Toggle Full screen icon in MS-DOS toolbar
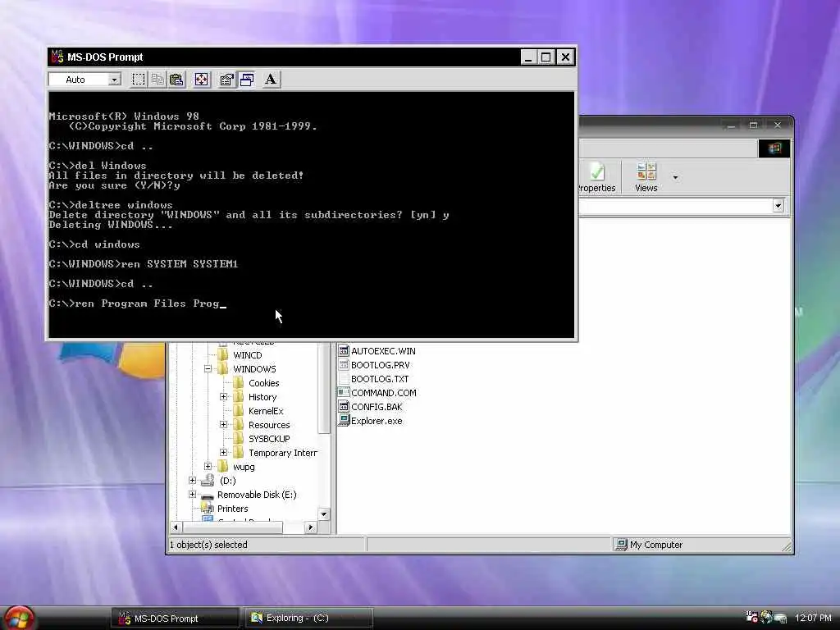840x630 pixels. click(202, 80)
